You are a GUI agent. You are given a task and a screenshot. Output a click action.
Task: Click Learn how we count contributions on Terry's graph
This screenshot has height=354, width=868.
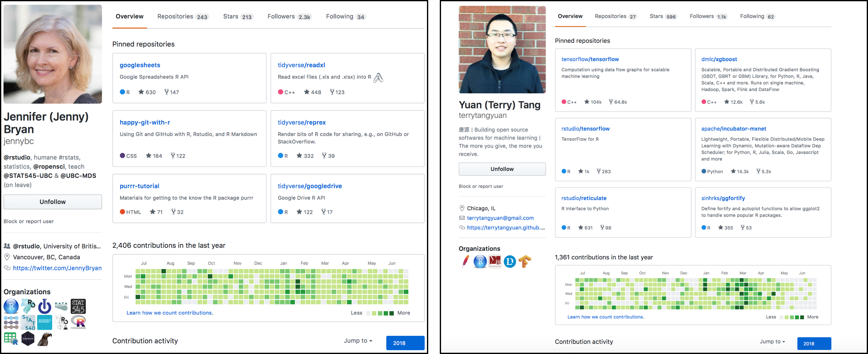(x=606, y=317)
